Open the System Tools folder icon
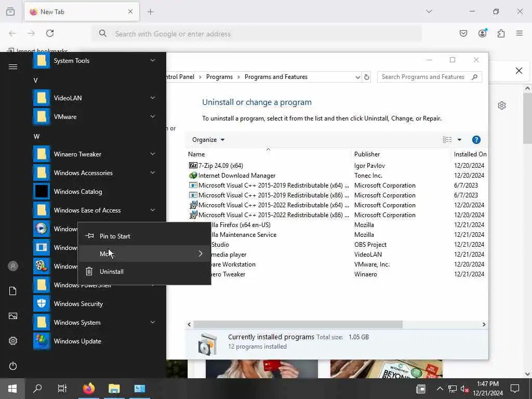532x399 pixels. point(42,60)
